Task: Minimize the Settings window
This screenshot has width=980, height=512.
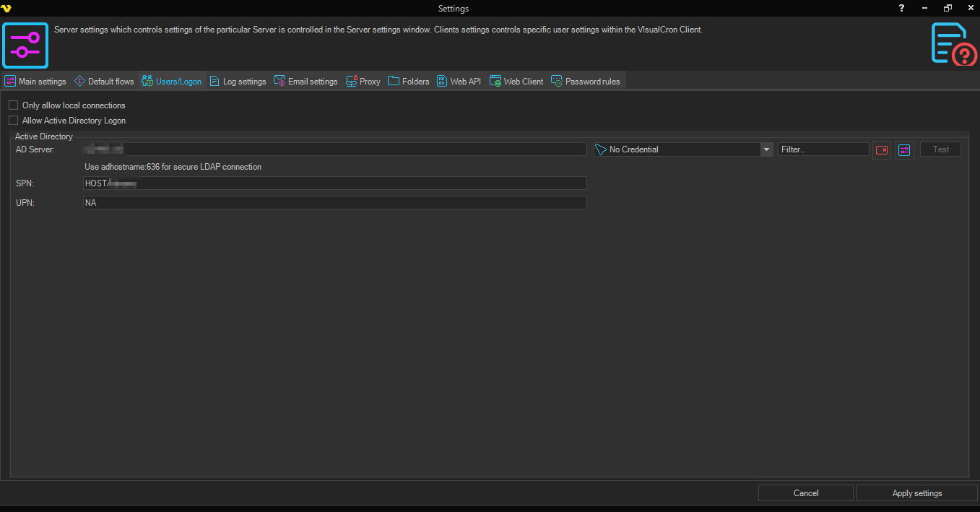Action: [924, 8]
